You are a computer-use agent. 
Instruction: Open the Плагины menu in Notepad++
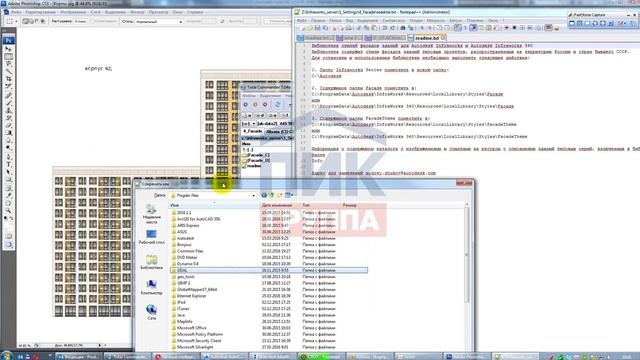475,20
